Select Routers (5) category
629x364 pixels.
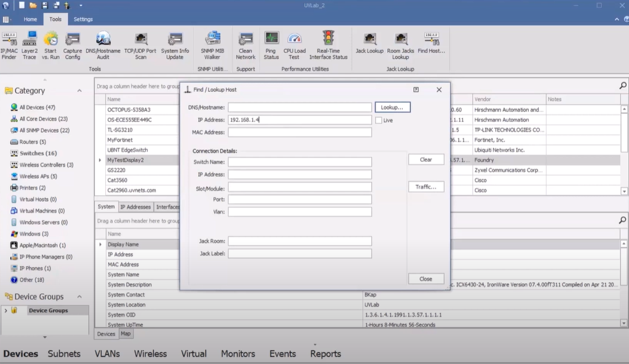pos(28,142)
